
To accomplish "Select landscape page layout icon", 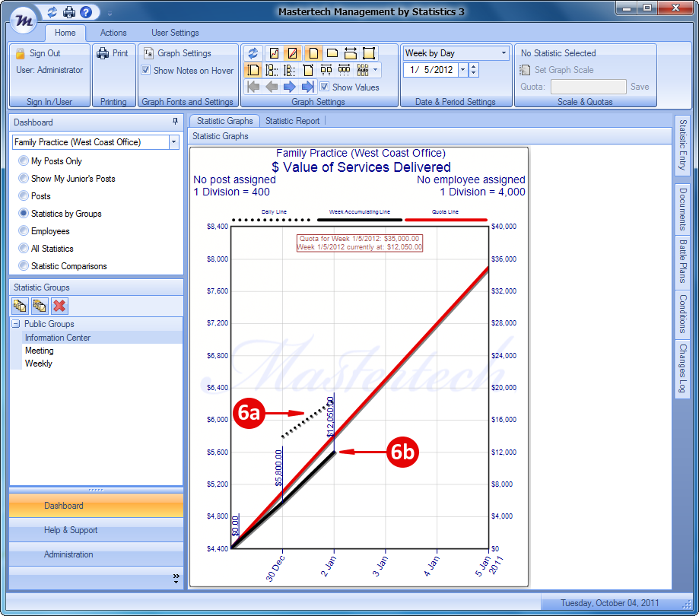I will click(332, 53).
